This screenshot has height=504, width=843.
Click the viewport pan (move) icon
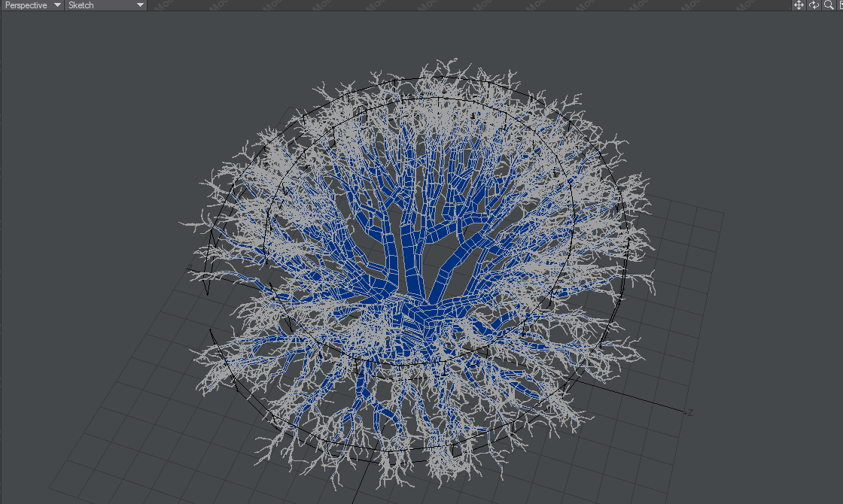pyautogui.click(x=799, y=5)
